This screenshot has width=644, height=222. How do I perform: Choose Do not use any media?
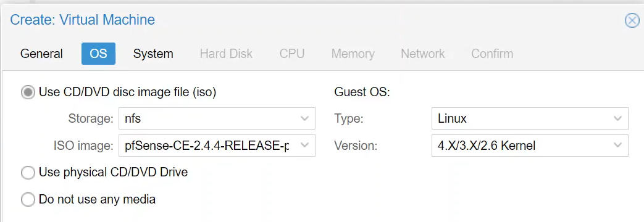point(28,200)
